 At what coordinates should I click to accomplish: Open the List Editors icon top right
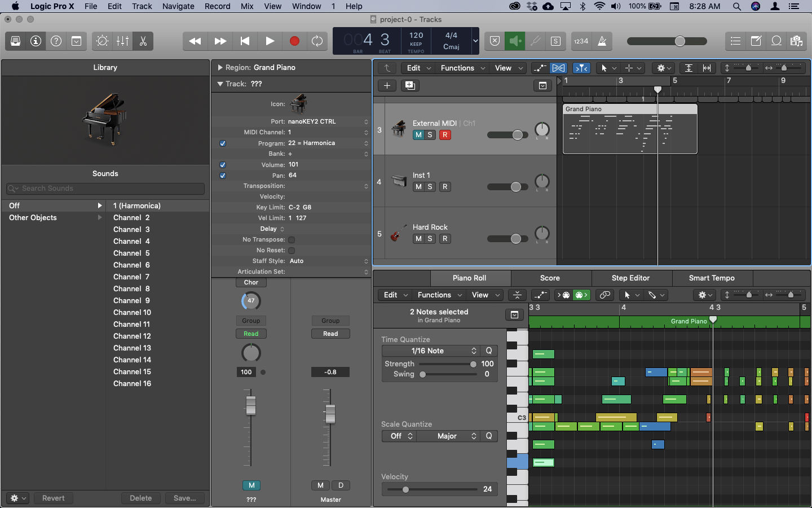pos(735,41)
